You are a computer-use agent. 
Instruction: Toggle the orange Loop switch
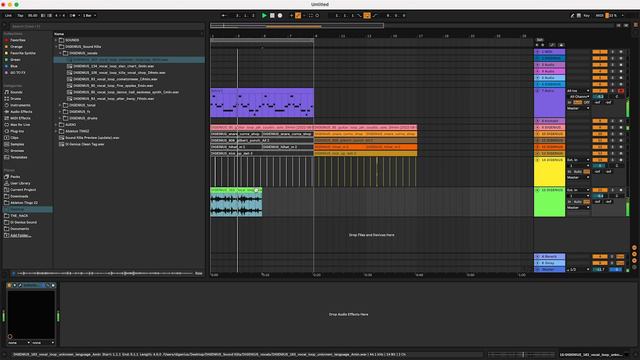pos(367,15)
